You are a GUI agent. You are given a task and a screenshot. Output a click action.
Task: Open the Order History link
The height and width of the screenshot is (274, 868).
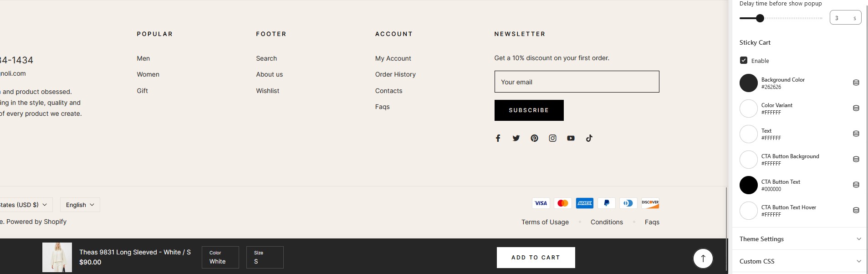click(395, 74)
